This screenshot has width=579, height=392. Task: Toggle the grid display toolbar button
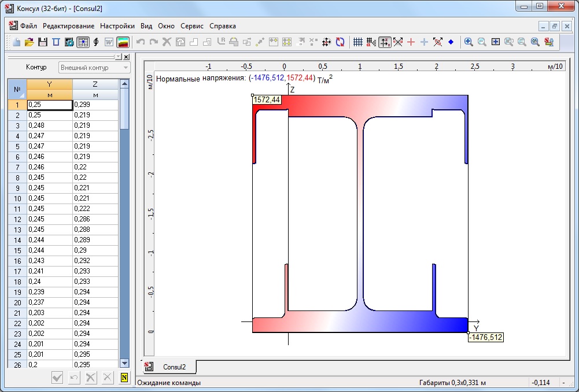pos(358,42)
